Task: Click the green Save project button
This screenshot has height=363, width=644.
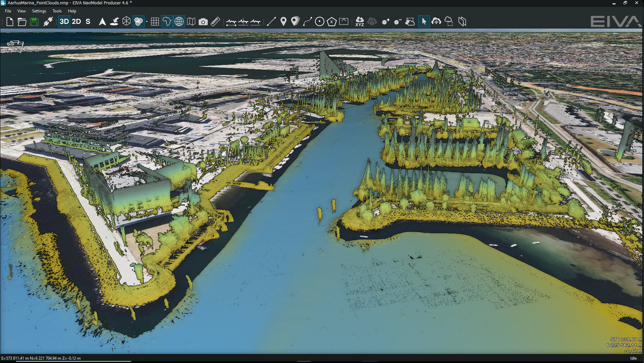Action: (x=34, y=22)
